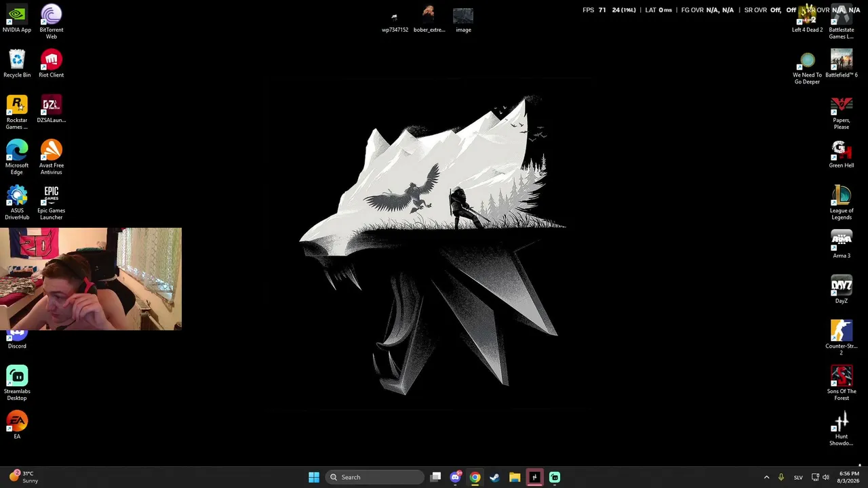
Task: Click the Discord label under the webcam overlay
Action: click(x=17, y=346)
